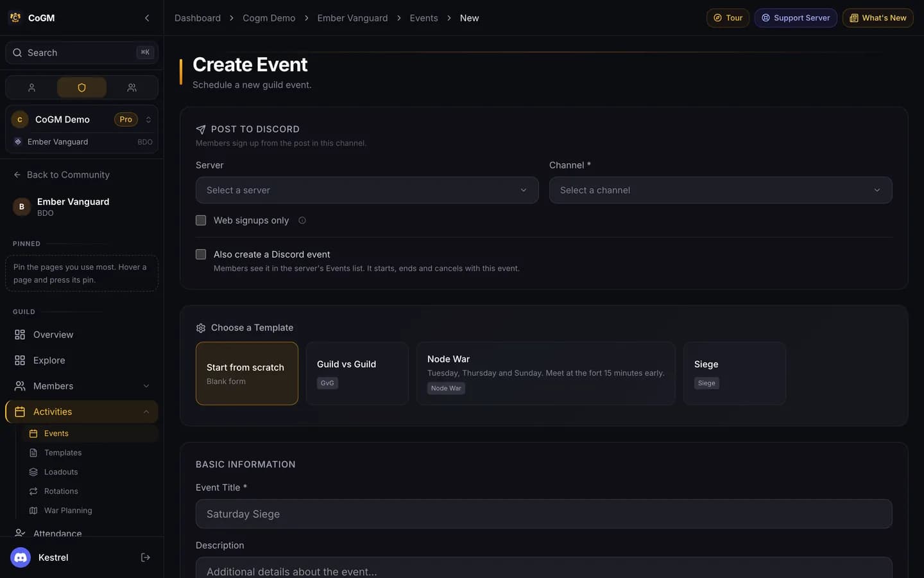Image resolution: width=924 pixels, height=578 pixels.
Task: Click the Events breadcrumb
Action: (424, 18)
